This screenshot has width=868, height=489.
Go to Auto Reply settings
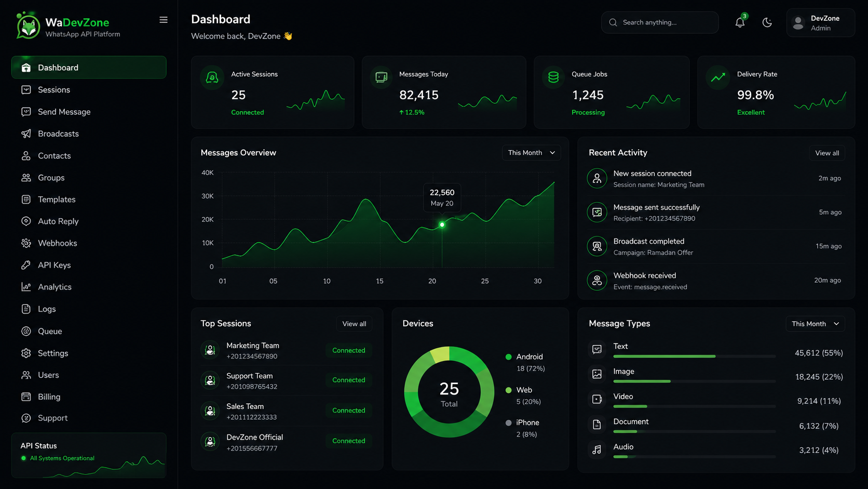coord(89,221)
